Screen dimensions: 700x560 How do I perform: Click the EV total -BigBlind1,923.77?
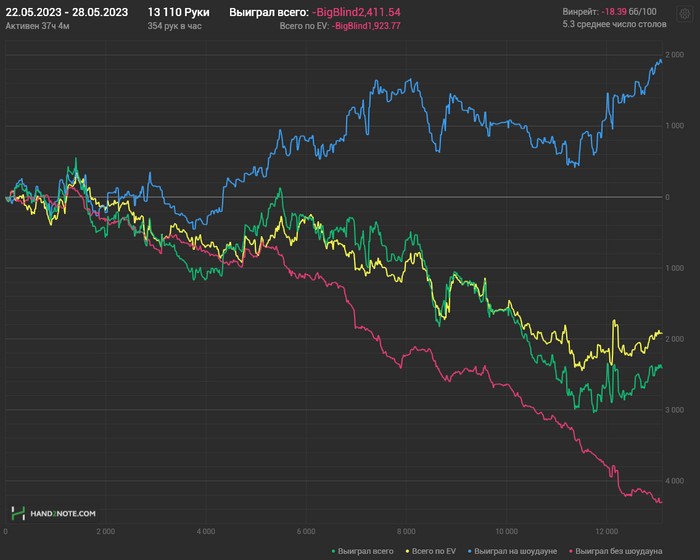366,26
